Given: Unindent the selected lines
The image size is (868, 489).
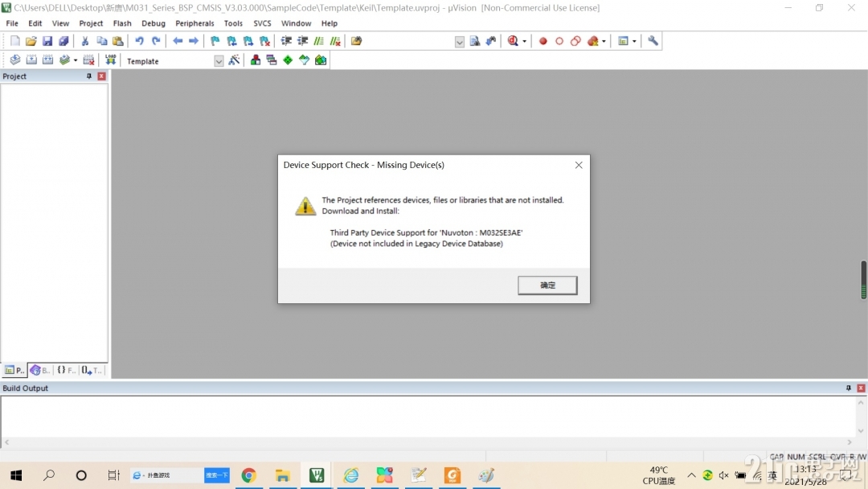Looking at the screenshot, I should pos(302,41).
